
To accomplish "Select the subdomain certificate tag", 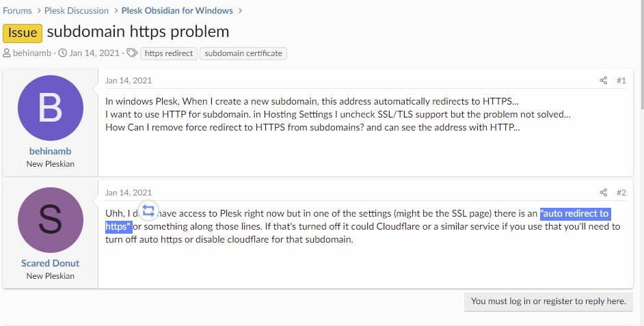I will point(243,53).
